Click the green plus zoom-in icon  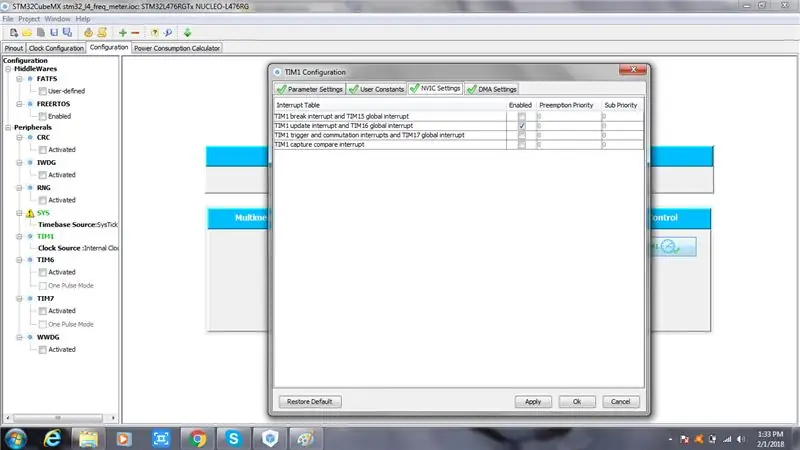[122, 33]
